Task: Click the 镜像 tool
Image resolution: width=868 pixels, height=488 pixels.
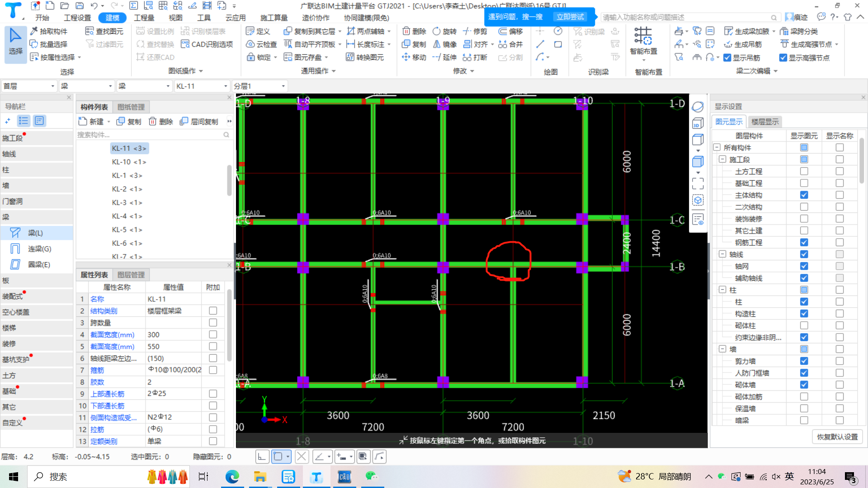Action: pyautogui.click(x=445, y=44)
